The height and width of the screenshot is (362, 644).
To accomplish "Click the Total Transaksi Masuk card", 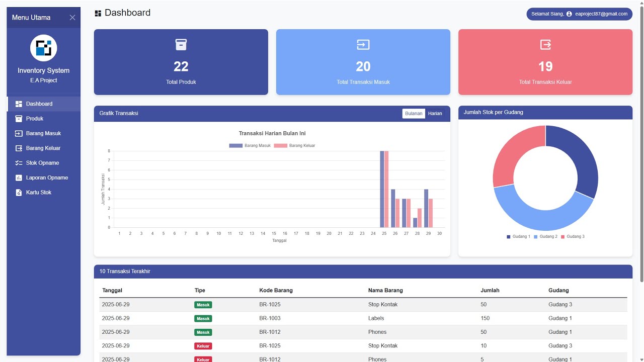I will (363, 62).
